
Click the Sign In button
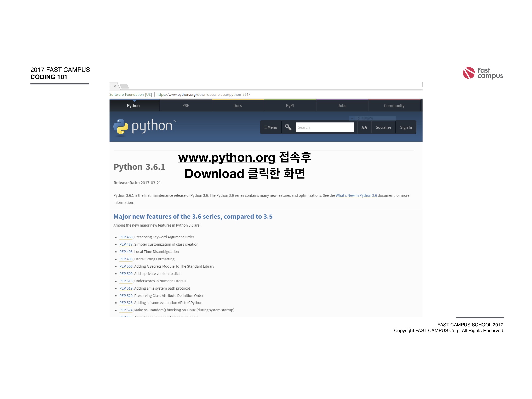[406, 127]
